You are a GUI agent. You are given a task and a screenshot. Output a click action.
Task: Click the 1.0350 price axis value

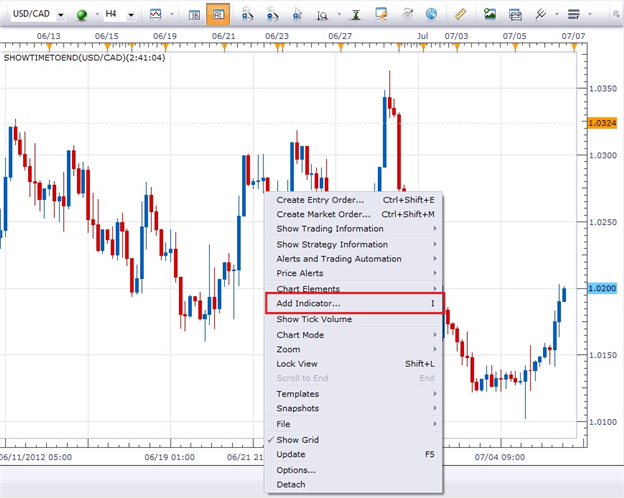(603, 88)
